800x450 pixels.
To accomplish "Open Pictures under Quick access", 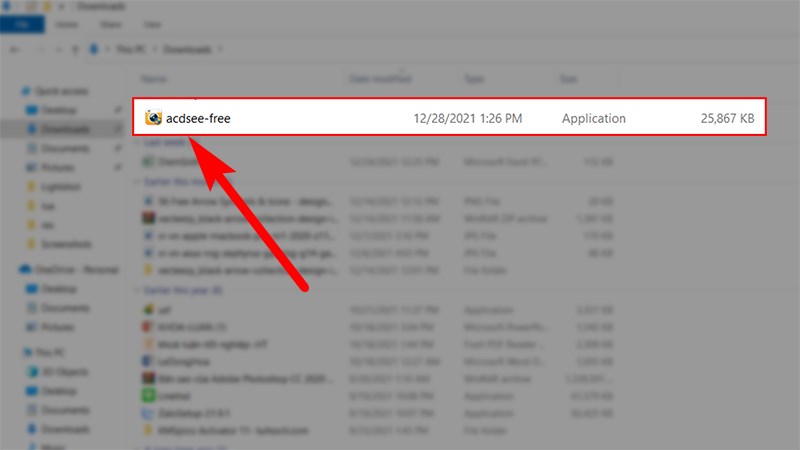I will [x=58, y=167].
